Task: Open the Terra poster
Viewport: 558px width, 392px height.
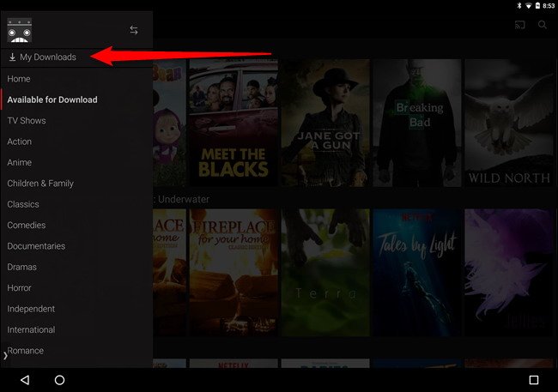Action: coord(325,273)
